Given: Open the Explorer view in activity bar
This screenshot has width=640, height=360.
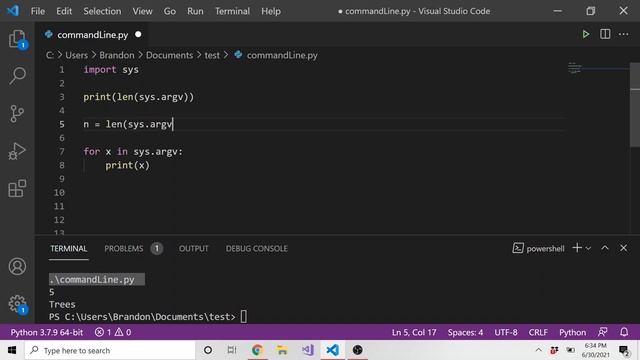Looking at the screenshot, I should [x=17, y=39].
